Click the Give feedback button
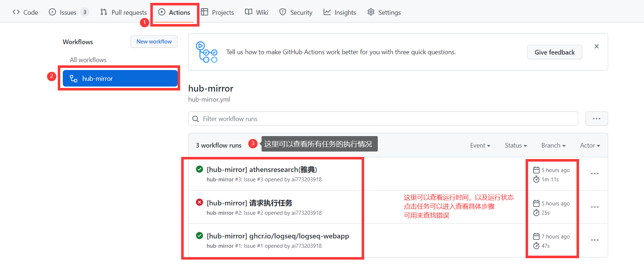This screenshot has height=265, width=644. [x=554, y=52]
